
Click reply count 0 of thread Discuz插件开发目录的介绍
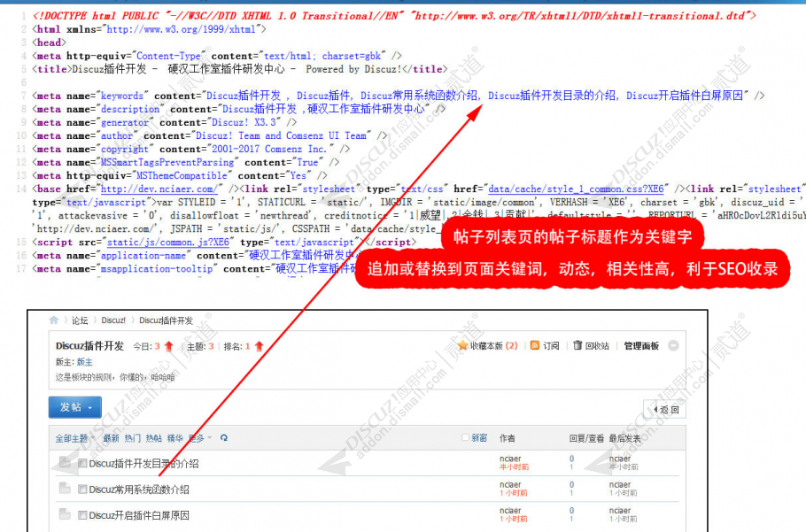click(571, 459)
